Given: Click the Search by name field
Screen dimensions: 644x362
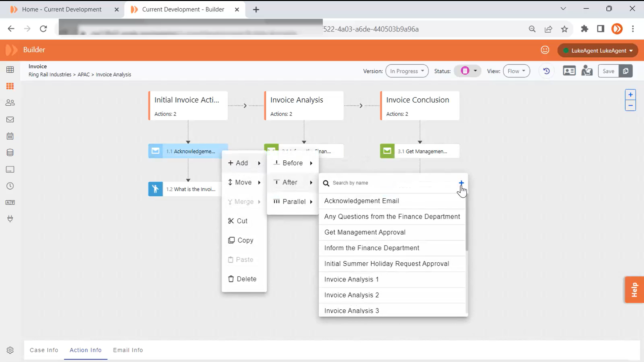Looking at the screenshot, I should (389, 183).
